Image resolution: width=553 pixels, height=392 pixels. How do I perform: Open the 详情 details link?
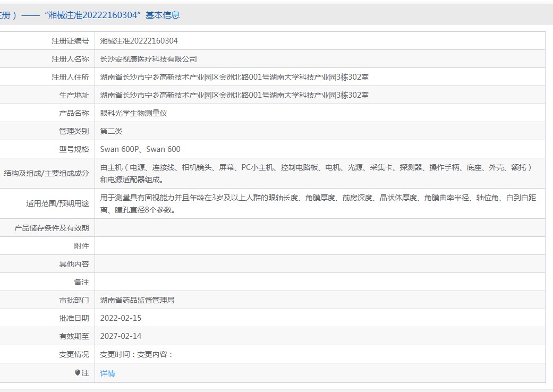[x=107, y=373]
